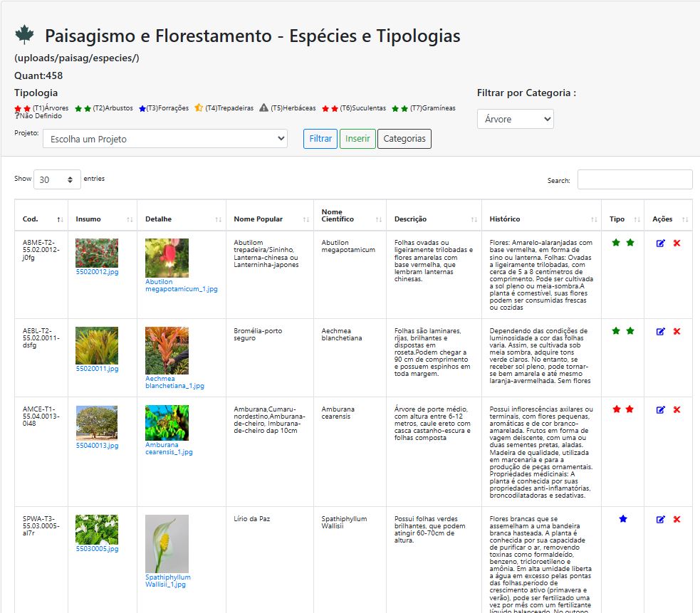700x613 pixels.
Task: Focus the Search input field
Action: (x=634, y=179)
